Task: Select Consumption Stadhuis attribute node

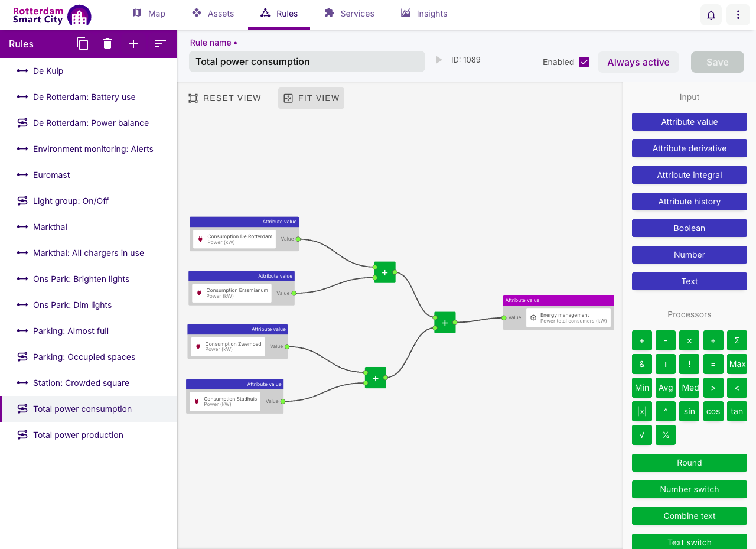Action: tap(235, 396)
